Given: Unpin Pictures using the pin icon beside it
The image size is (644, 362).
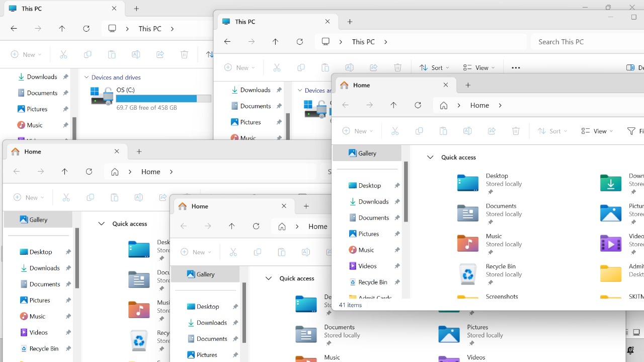Looking at the screenshot, I should [397, 234].
